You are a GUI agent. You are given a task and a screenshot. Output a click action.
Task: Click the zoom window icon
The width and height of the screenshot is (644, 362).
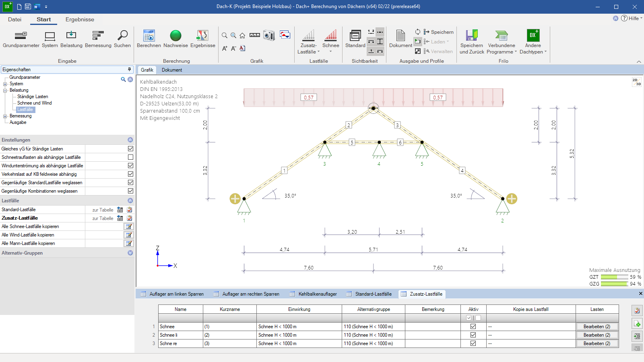click(x=233, y=35)
